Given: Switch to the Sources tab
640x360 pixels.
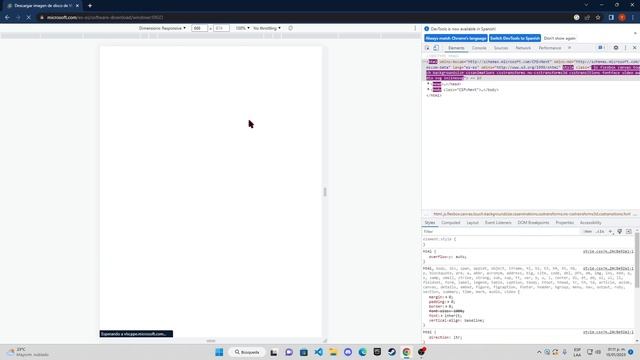Looking at the screenshot, I should [x=501, y=48].
